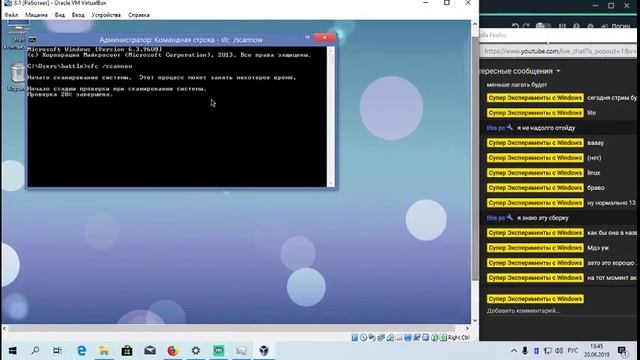Change input language РУС
The image size is (640, 360).
click(573, 351)
